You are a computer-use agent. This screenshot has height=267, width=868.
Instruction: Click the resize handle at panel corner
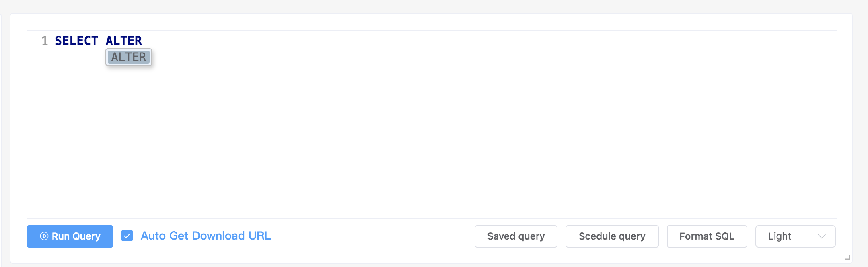click(847, 257)
